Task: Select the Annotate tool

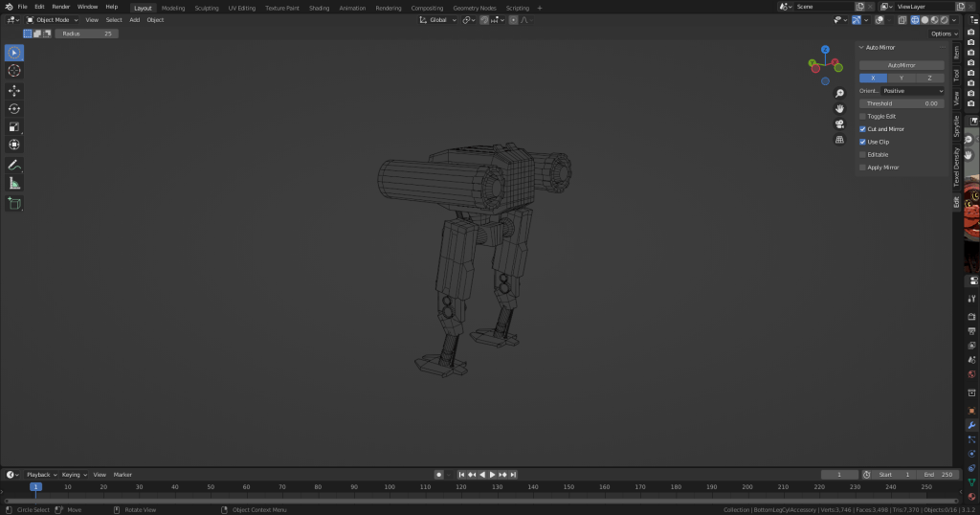Action: coord(14,165)
